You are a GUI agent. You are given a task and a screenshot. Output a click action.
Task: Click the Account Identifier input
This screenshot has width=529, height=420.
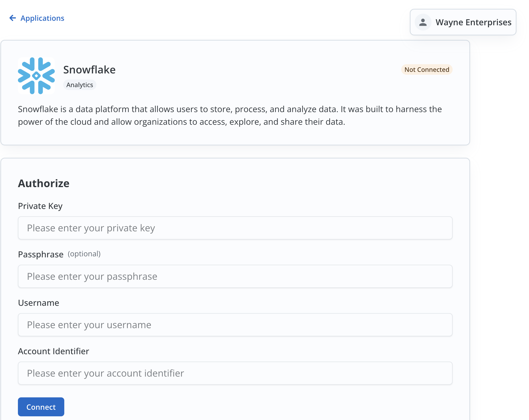point(235,373)
